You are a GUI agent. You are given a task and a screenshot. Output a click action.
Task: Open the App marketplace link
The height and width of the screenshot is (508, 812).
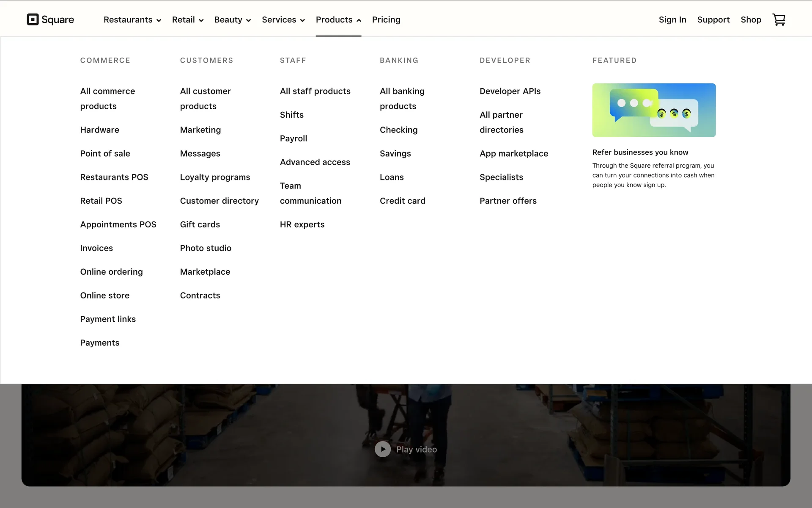(x=513, y=154)
